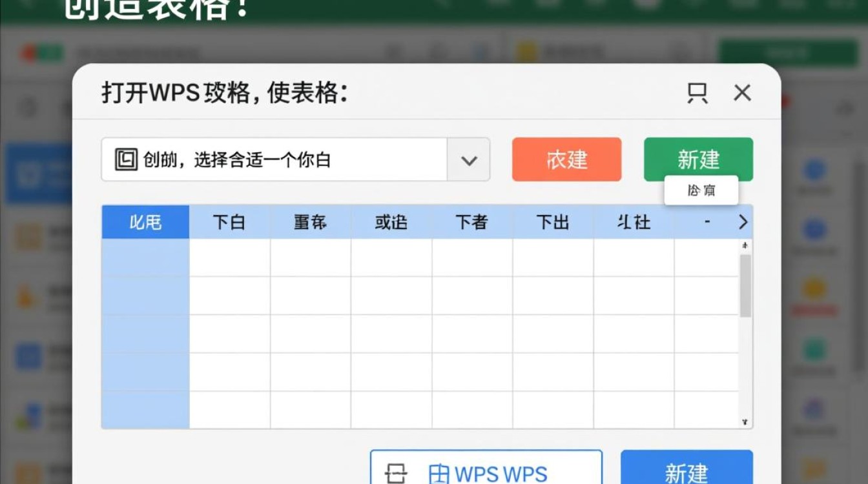Screen dimensions: 868x484
Task: Click the grey vertical scrollbar thumb in the table
Action: [x=745, y=285]
